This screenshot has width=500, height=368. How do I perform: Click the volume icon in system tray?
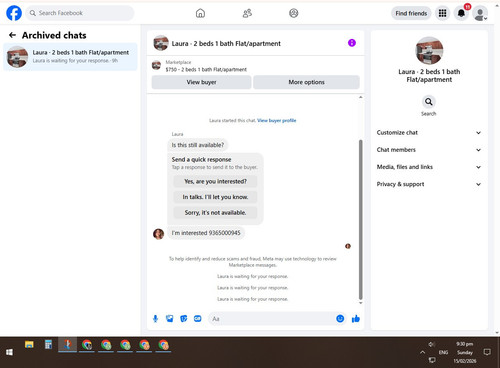tap(432, 344)
